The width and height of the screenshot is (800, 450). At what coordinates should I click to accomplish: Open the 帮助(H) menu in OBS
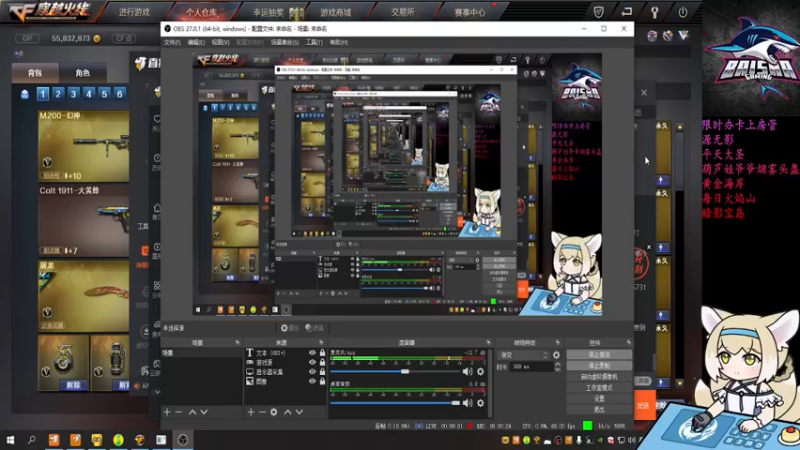coord(339,42)
